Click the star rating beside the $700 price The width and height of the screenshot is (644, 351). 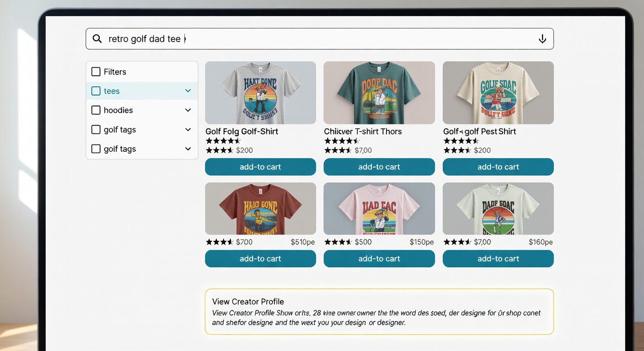pyautogui.click(x=220, y=242)
